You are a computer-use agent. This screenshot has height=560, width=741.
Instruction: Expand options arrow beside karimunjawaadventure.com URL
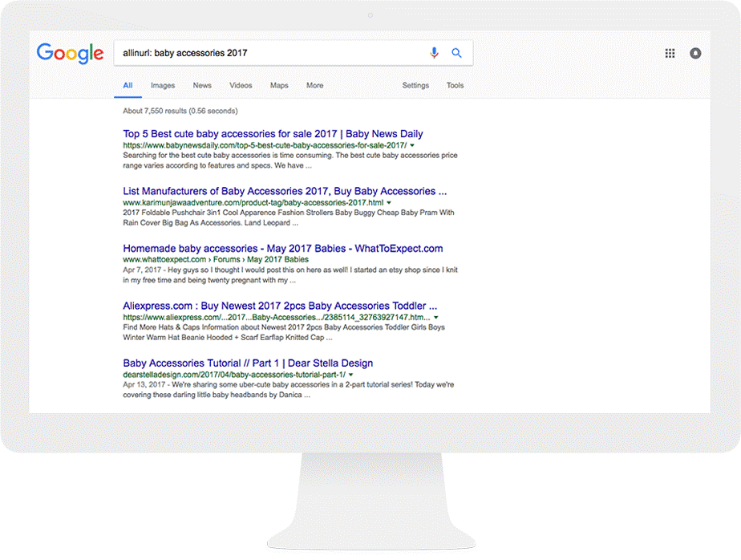[389, 203]
